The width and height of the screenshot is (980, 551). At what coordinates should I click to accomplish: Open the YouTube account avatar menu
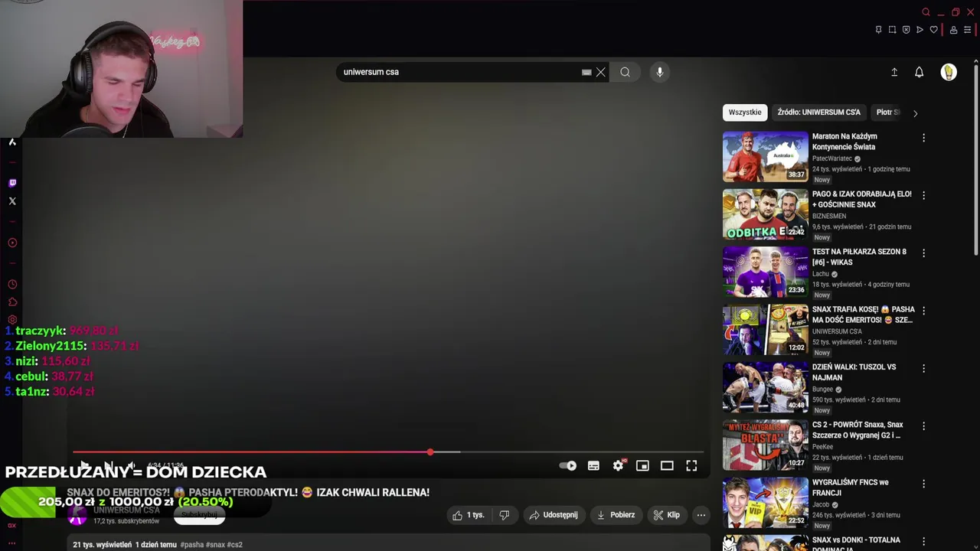pyautogui.click(x=949, y=72)
